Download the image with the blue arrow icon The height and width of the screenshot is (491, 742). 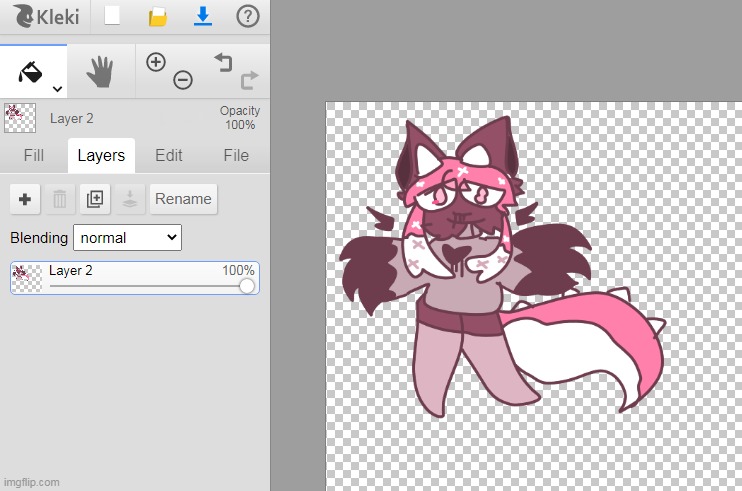coord(203,17)
